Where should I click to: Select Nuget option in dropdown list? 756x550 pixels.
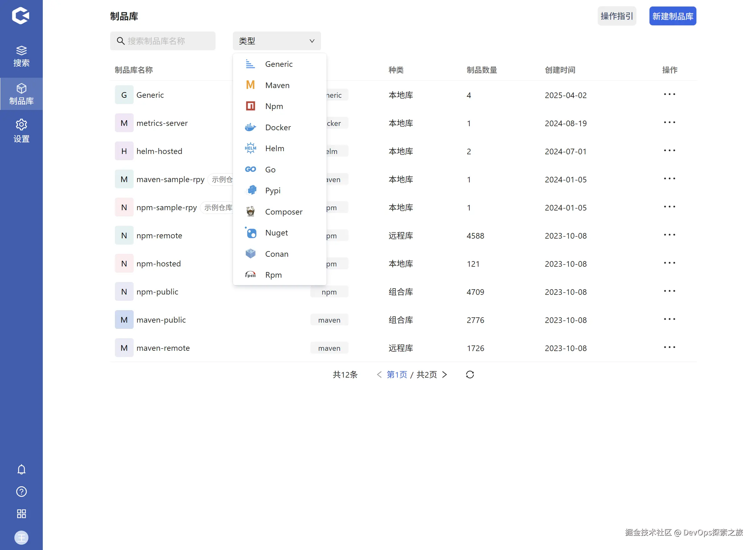276,233
